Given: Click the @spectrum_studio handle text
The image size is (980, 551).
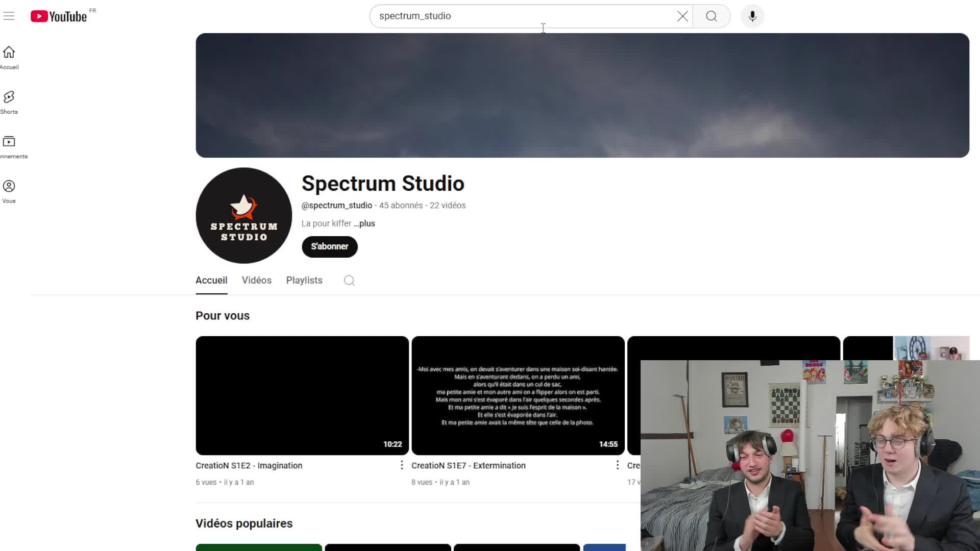Looking at the screenshot, I should click(x=337, y=205).
